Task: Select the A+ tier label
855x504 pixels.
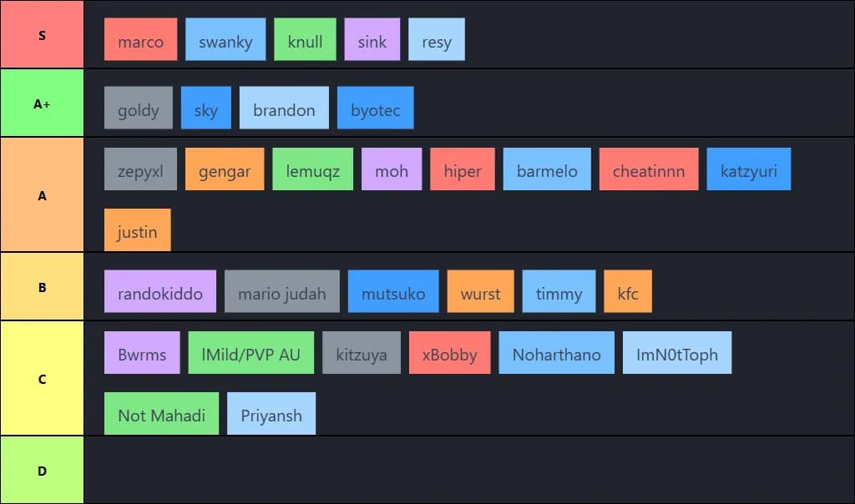Action: pos(42,103)
